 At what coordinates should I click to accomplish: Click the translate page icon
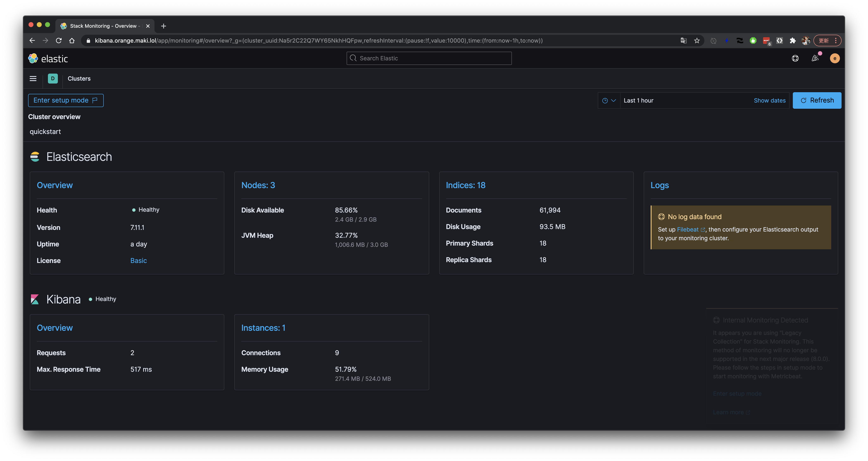[x=683, y=41]
